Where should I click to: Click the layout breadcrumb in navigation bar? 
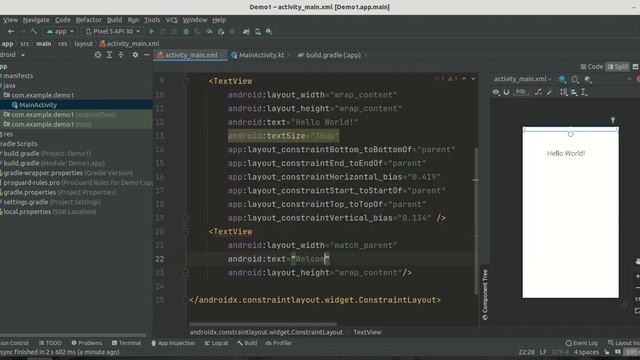click(x=83, y=43)
